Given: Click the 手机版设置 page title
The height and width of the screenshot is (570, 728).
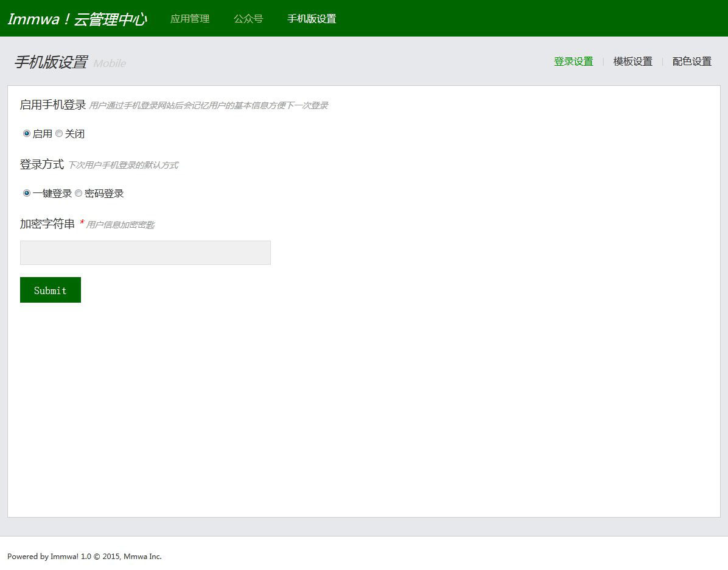Looking at the screenshot, I should 51,62.
